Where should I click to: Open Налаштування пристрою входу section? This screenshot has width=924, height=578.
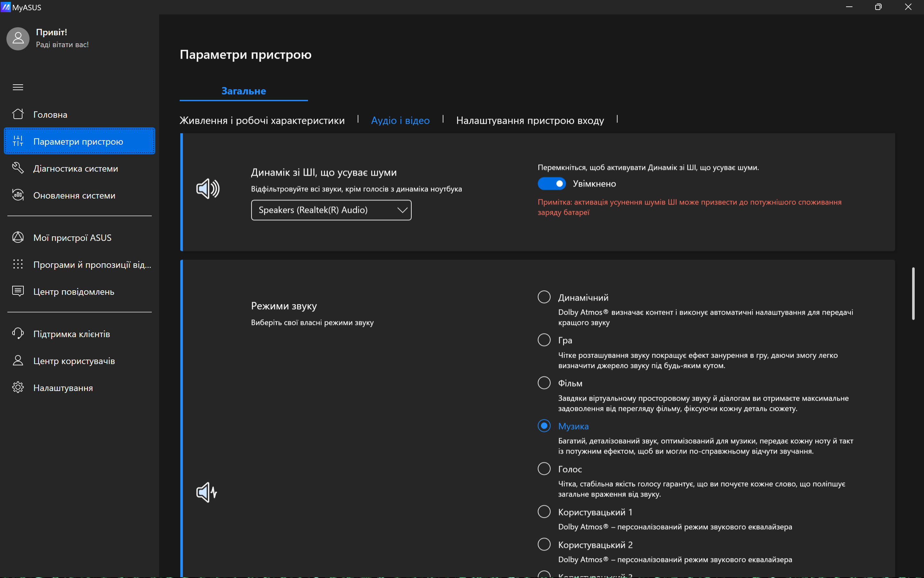(x=530, y=120)
